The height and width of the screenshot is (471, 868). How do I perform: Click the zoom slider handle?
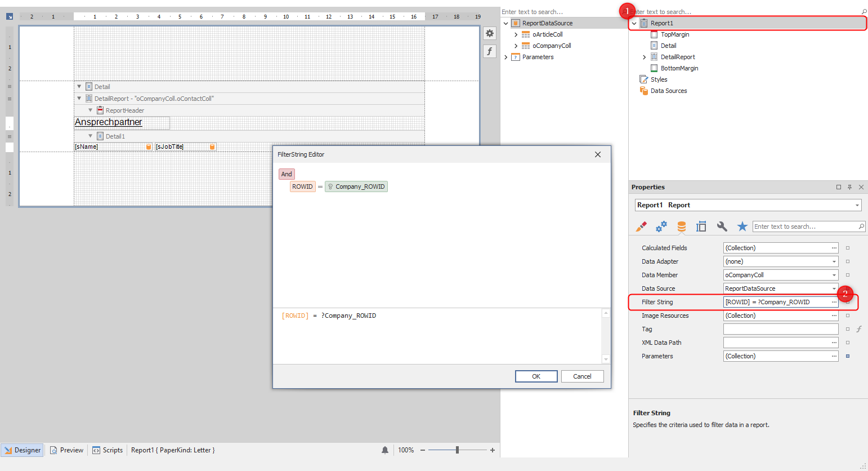[x=457, y=450]
